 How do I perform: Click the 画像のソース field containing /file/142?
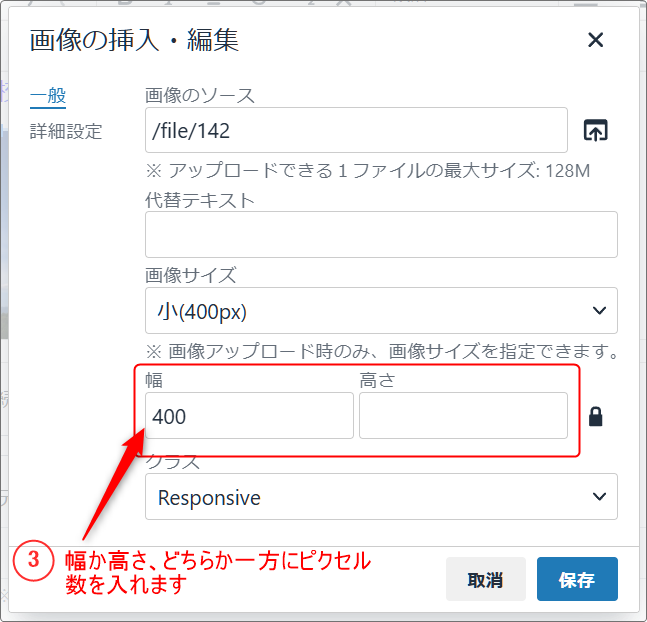[356, 130]
